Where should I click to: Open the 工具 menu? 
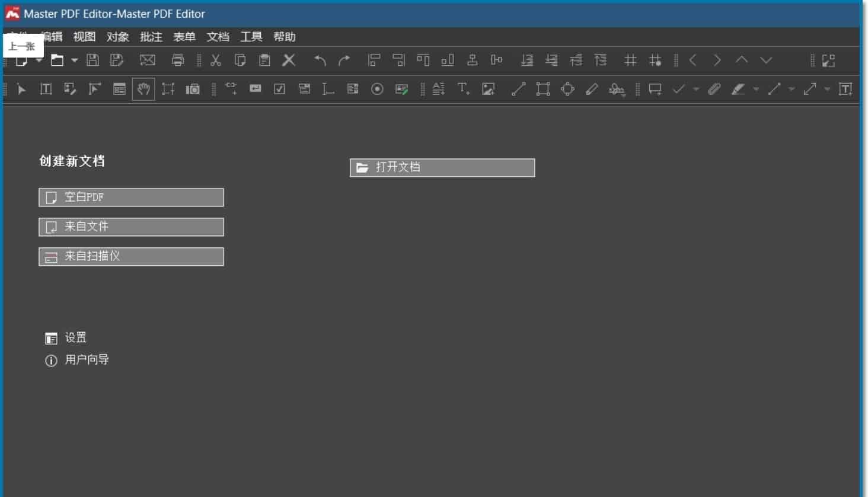(251, 37)
